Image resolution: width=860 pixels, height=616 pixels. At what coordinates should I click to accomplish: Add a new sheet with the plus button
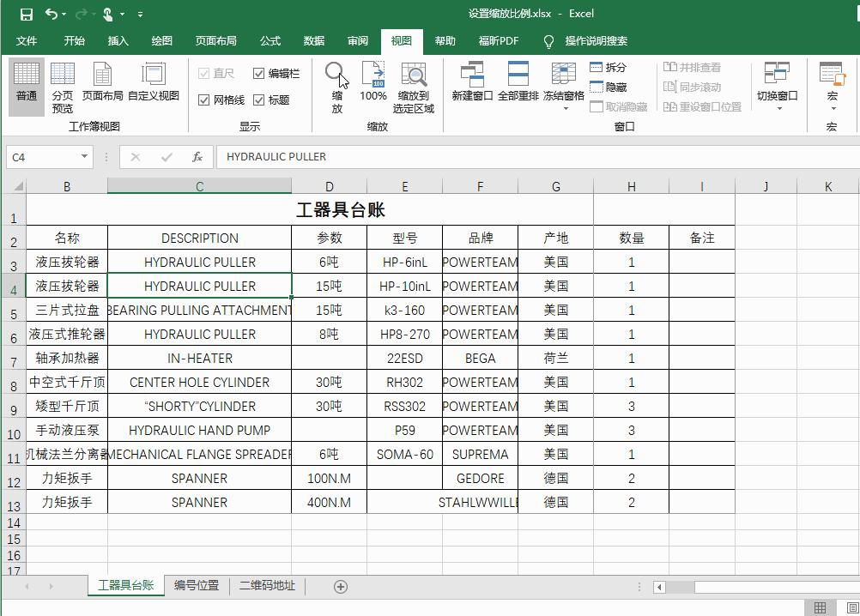click(x=340, y=586)
